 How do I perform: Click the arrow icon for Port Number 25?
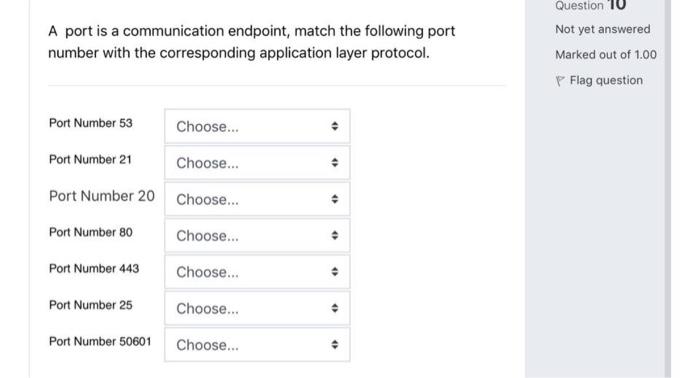pos(334,308)
